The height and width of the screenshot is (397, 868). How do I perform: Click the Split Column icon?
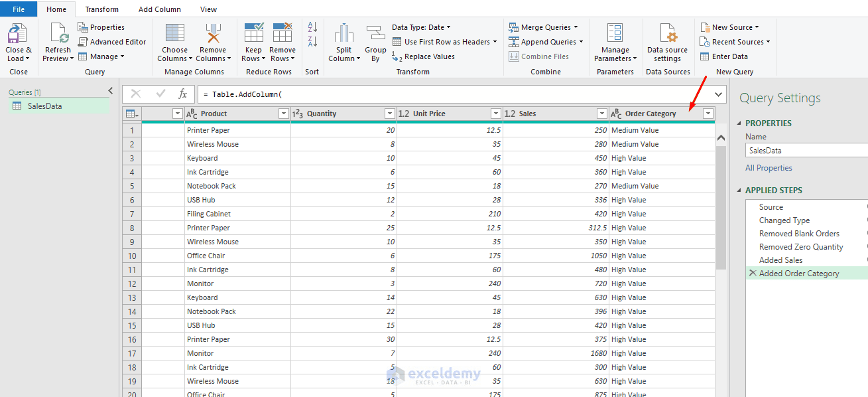click(343, 33)
